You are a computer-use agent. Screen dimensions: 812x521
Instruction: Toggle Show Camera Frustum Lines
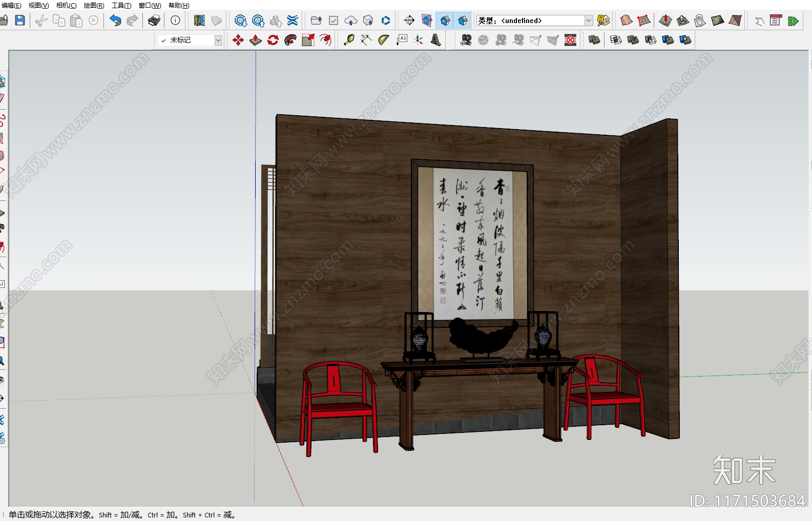tap(536, 40)
